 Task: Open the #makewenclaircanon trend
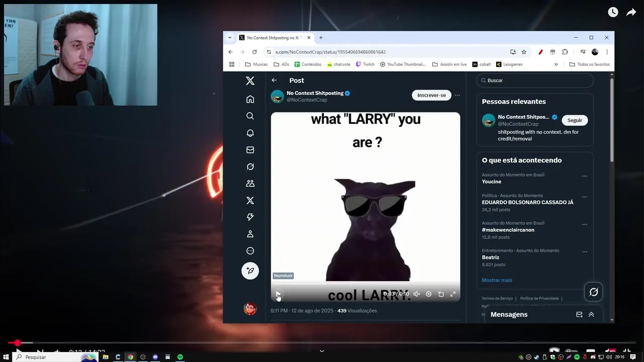tap(508, 230)
